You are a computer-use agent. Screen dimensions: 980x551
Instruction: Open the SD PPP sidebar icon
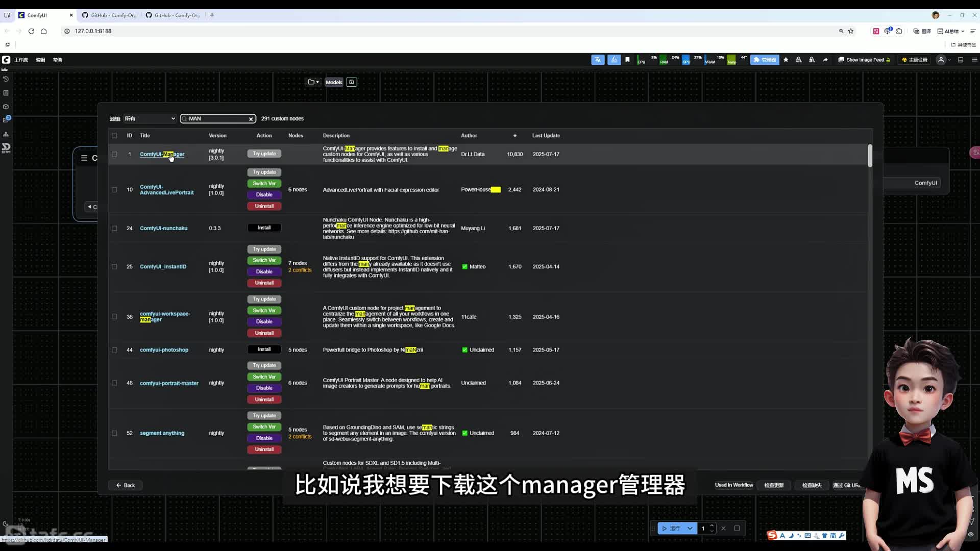point(6,148)
